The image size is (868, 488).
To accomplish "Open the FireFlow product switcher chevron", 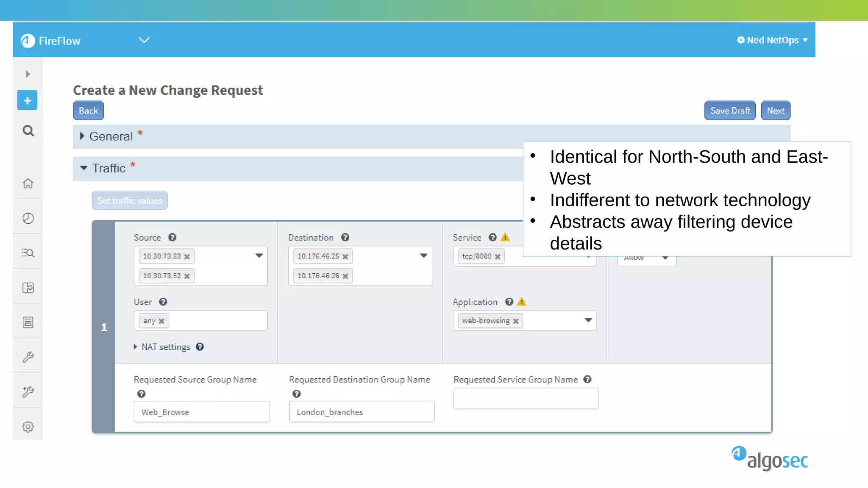I will point(144,40).
